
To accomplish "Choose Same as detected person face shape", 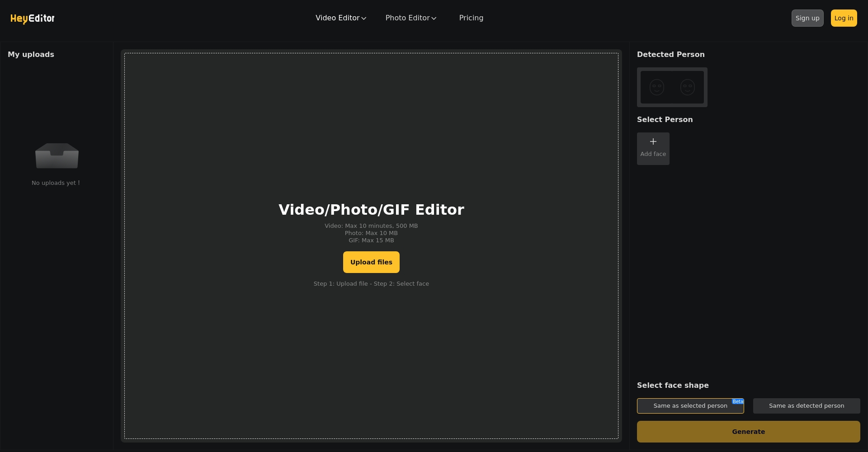I will click(806, 406).
